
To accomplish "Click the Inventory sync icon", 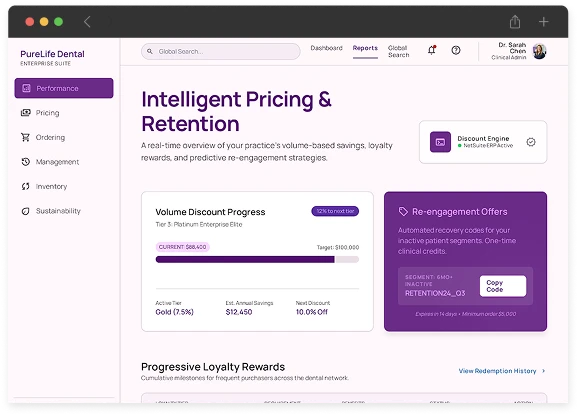I will point(25,186).
